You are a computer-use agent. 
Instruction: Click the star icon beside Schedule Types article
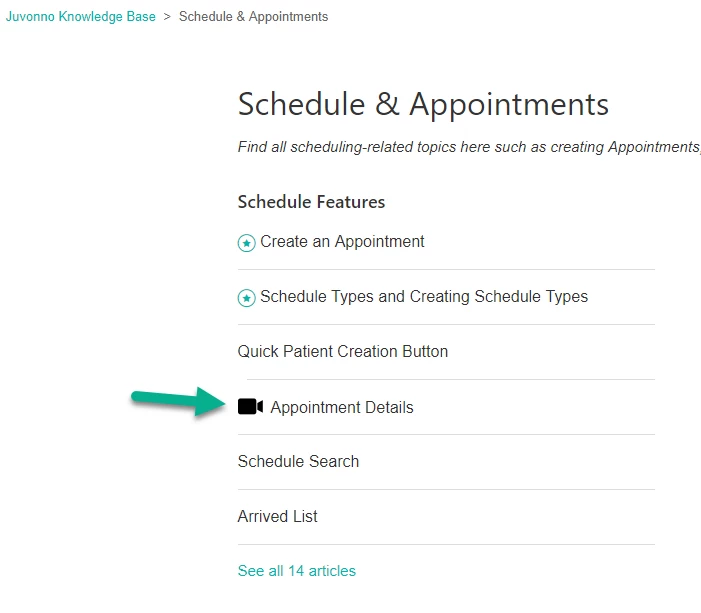(x=246, y=298)
